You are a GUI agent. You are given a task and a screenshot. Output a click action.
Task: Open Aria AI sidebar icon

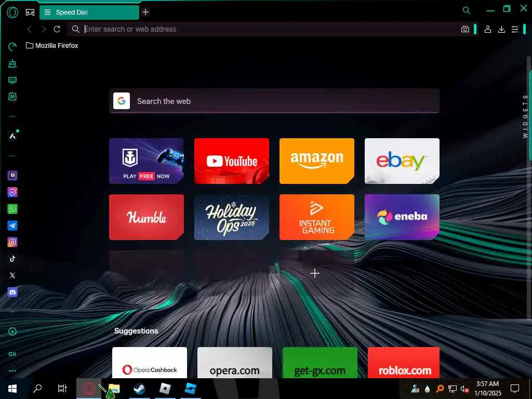12,136
